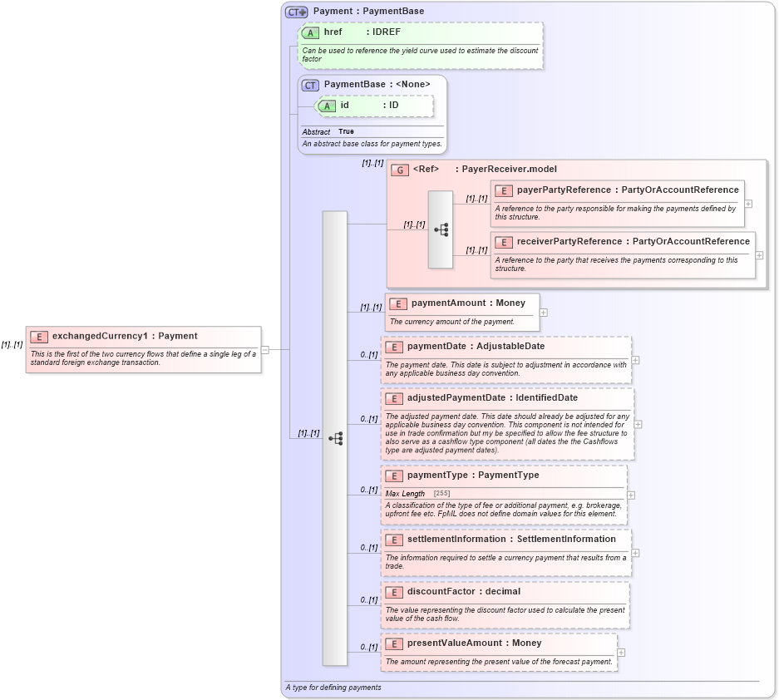Select the '<Ref> : PayerReceiver.model' label
Viewport: 779px width, 700px height.
[485, 170]
